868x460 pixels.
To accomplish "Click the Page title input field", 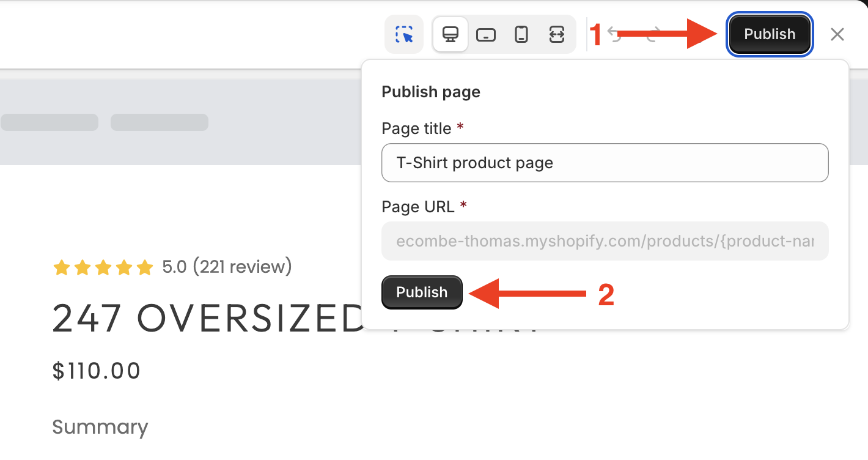I will (605, 163).
